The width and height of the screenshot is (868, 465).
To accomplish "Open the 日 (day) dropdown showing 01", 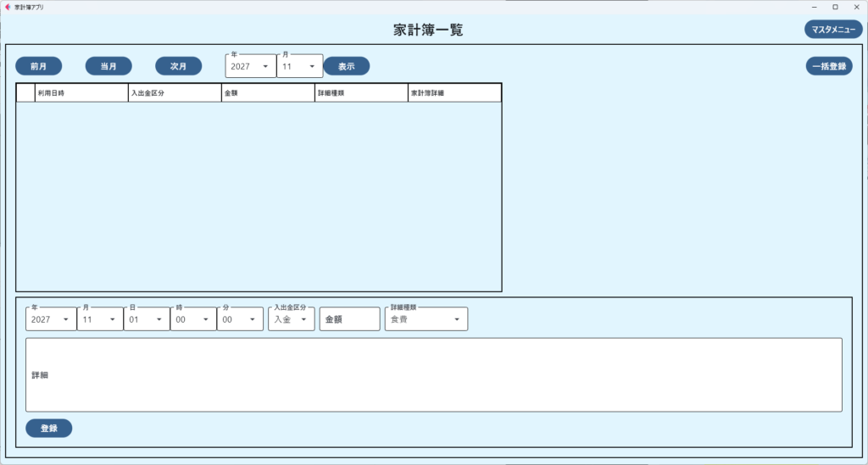I will (146, 319).
